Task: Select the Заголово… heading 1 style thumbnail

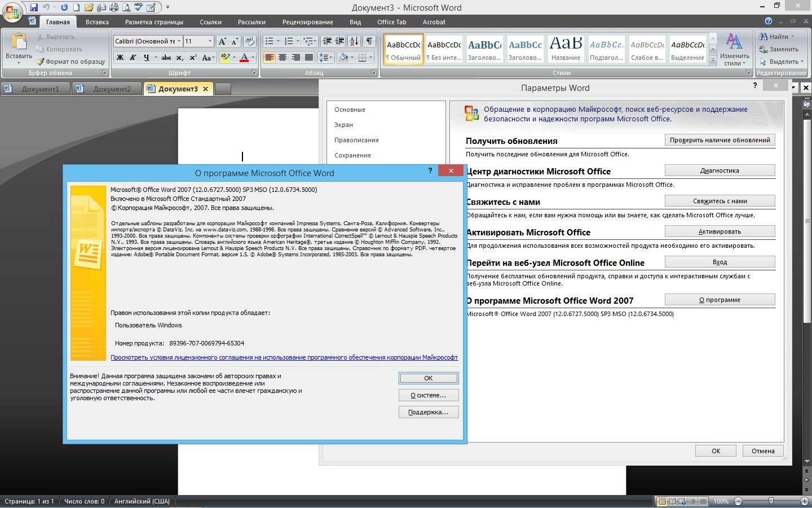Action: pyautogui.click(x=484, y=49)
